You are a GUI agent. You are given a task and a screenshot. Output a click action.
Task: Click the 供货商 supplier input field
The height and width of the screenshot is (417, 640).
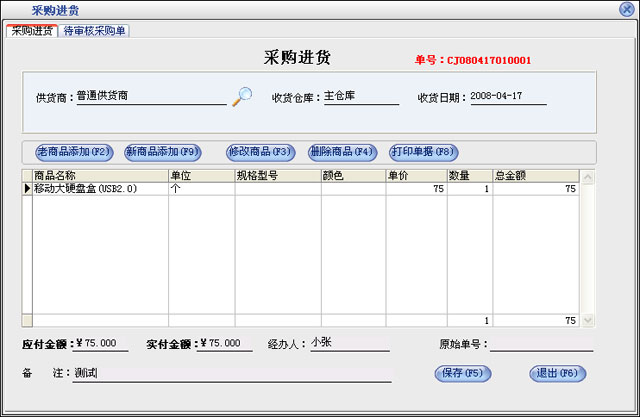click(x=150, y=97)
